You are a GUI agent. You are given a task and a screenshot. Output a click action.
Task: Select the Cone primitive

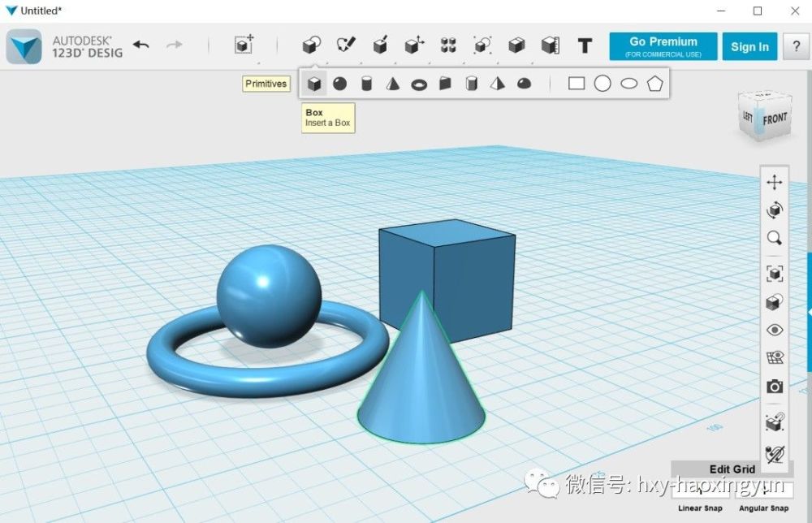coord(392,83)
